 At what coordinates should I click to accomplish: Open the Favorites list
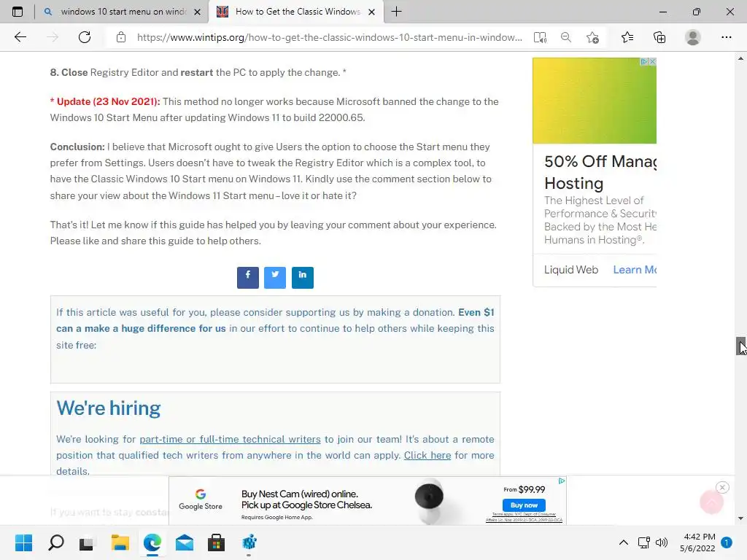pos(627,37)
